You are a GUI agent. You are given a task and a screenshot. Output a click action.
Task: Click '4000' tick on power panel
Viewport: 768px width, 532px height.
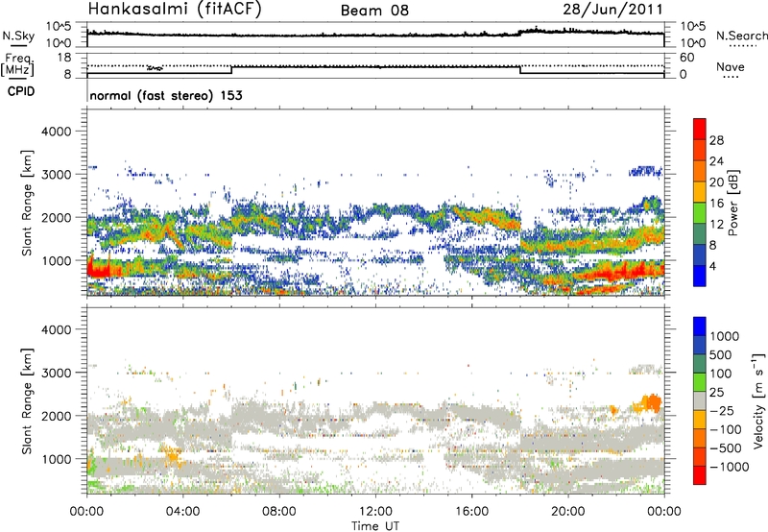[x=56, y=132]
